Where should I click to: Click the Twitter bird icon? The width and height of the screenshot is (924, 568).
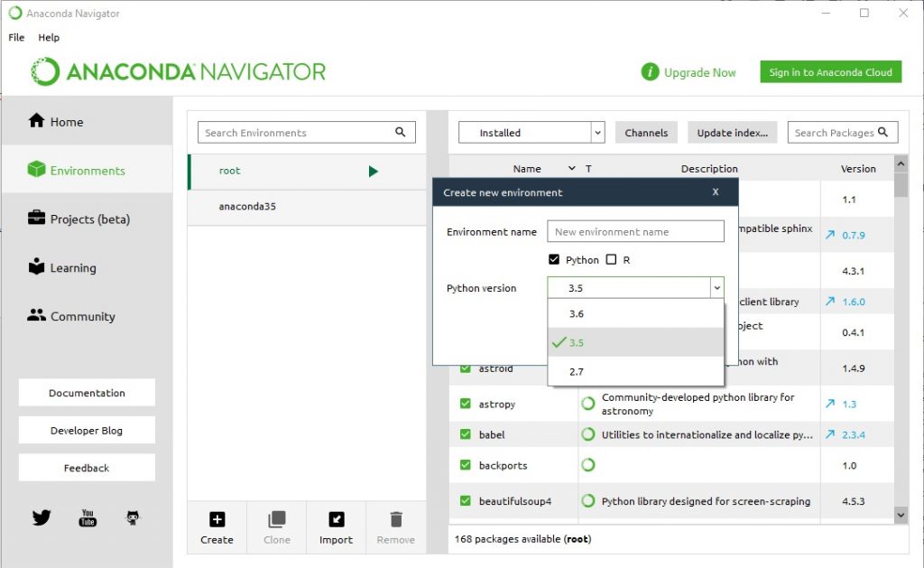(x=42, y=517)
